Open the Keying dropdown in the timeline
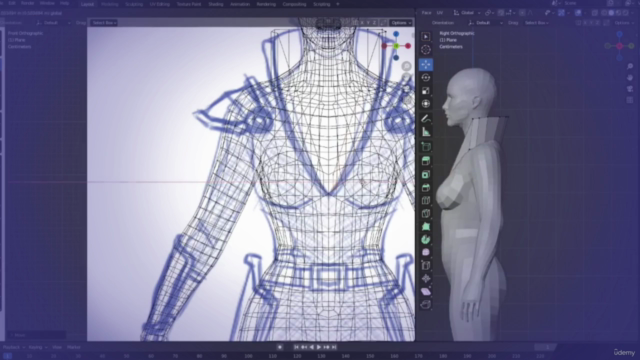 point(37,347)
